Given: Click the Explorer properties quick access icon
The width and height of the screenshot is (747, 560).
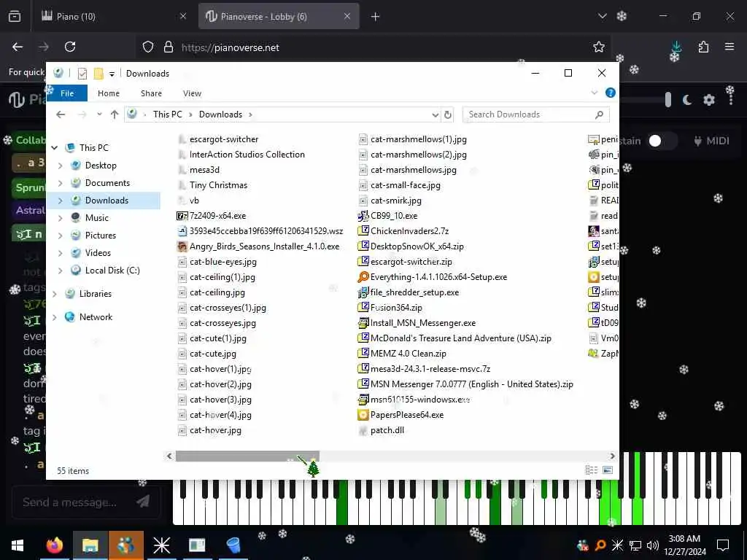Looking at the screenshot, I should pyautogui.click(x=82, y=74).
